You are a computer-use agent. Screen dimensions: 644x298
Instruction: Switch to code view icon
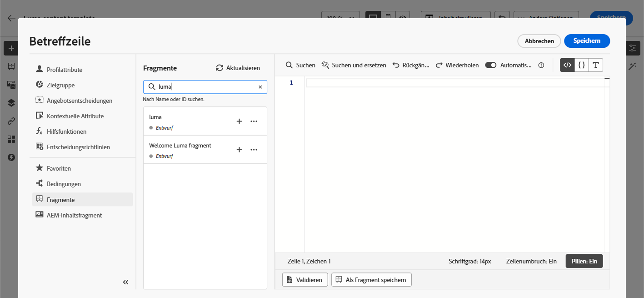pos(567,65)
